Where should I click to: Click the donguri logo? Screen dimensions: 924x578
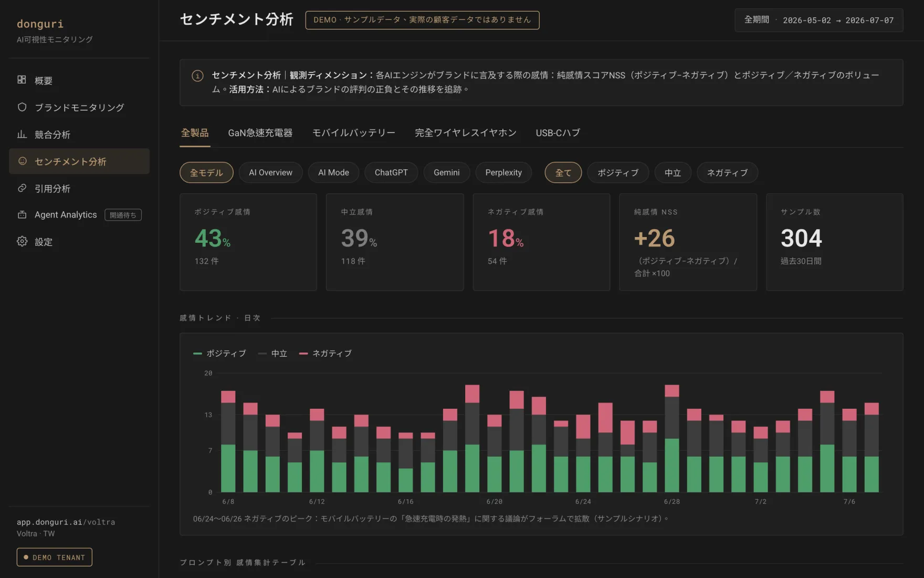tap(40, 24)
